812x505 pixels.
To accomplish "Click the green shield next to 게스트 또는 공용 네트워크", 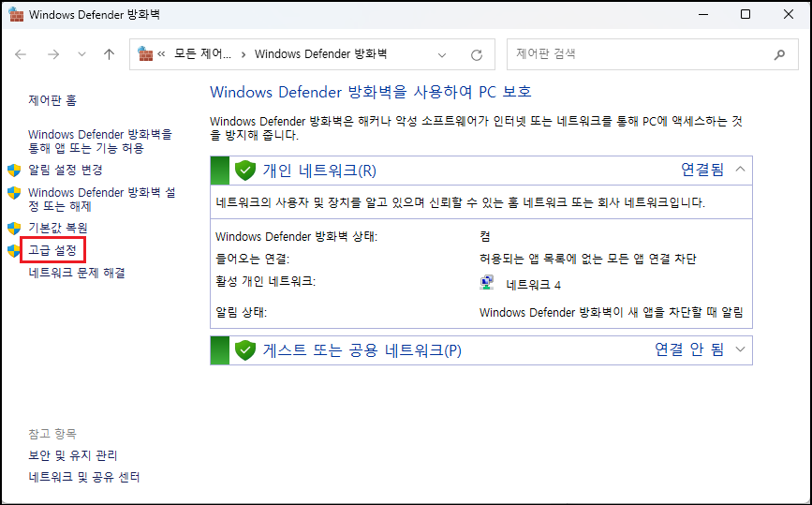I will [245, 350].
